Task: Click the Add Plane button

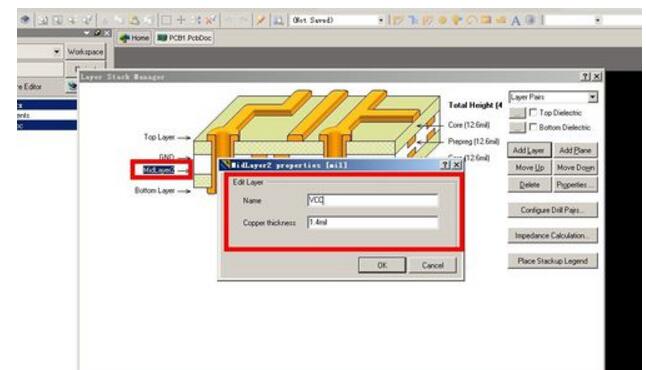Action: point(575,150)
